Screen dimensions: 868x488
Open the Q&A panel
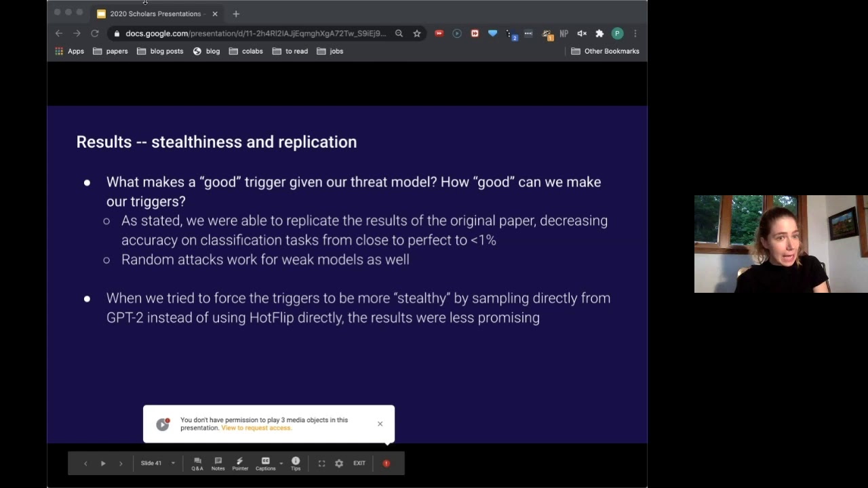(197, 463)
